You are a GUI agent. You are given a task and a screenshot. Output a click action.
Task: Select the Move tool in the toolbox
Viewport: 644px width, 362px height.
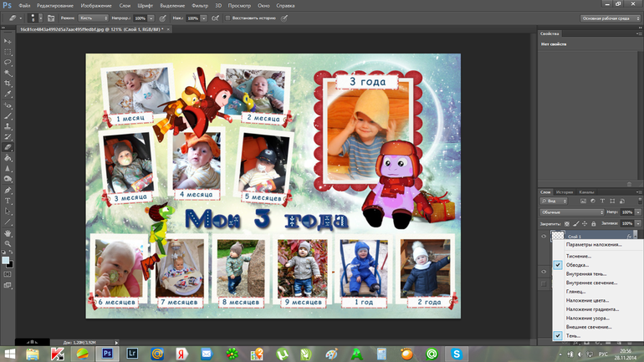tap(8, 40)
